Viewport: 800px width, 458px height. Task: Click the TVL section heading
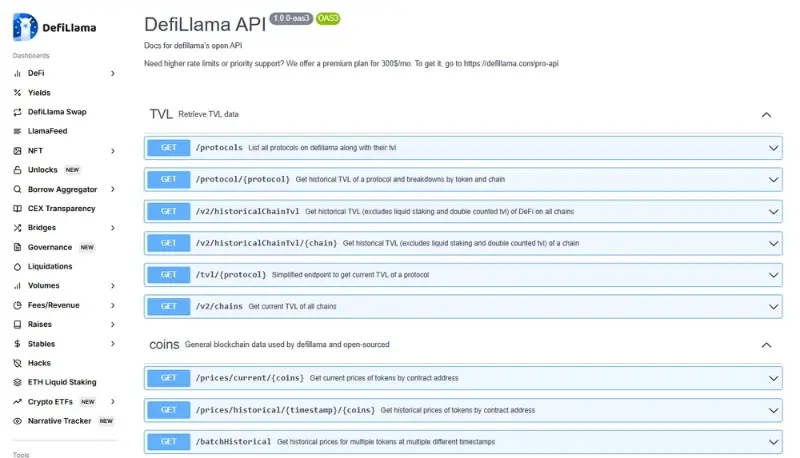(x=161, y=114)
